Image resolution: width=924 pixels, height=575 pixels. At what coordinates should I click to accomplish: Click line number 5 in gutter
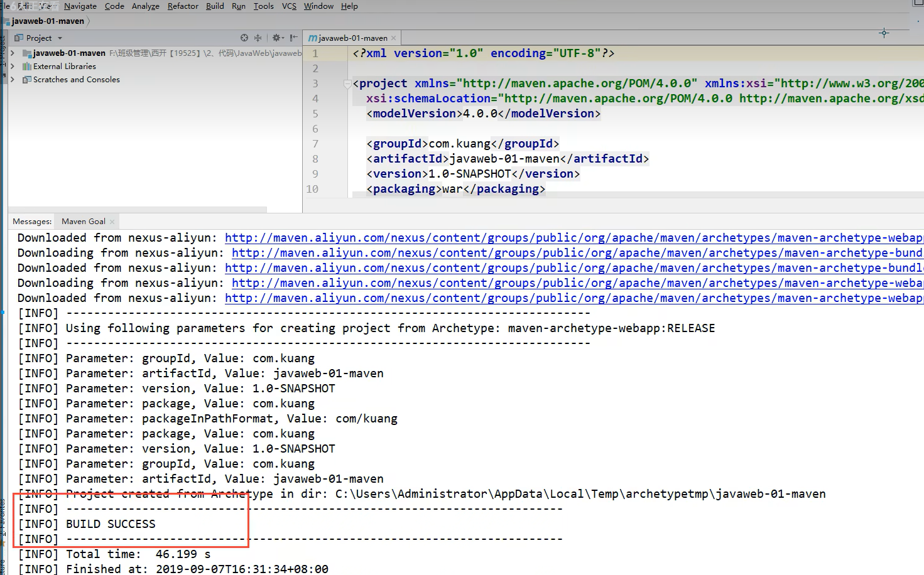(315, 114)
